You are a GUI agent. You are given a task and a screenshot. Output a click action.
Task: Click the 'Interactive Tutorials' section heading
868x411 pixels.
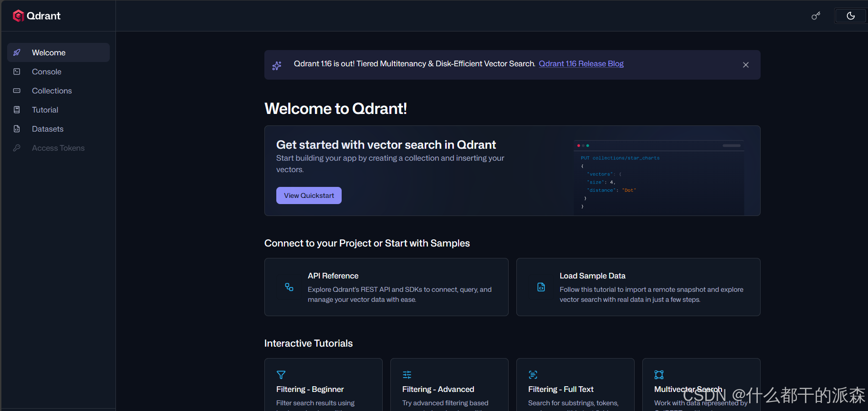[x=308, y=343]
